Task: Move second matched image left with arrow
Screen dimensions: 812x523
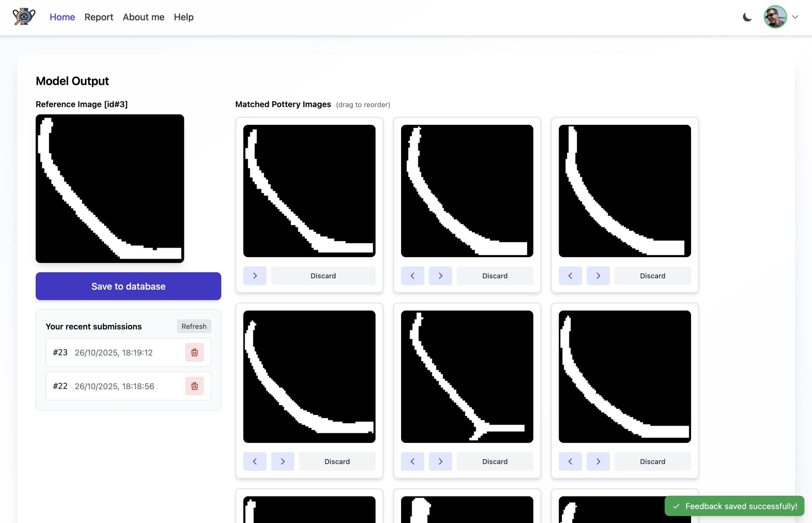Action: [412, 276]
